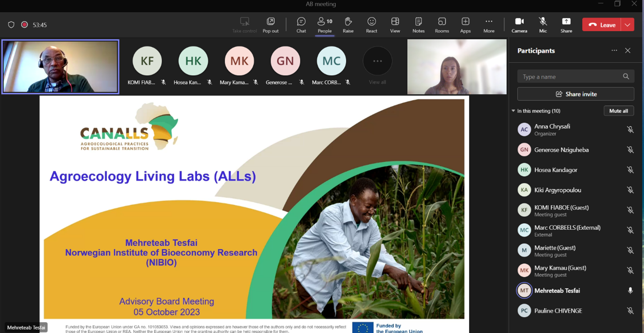Open the Apps menu
Viewport: 644px width, 333px height.
tap(465, 25)
